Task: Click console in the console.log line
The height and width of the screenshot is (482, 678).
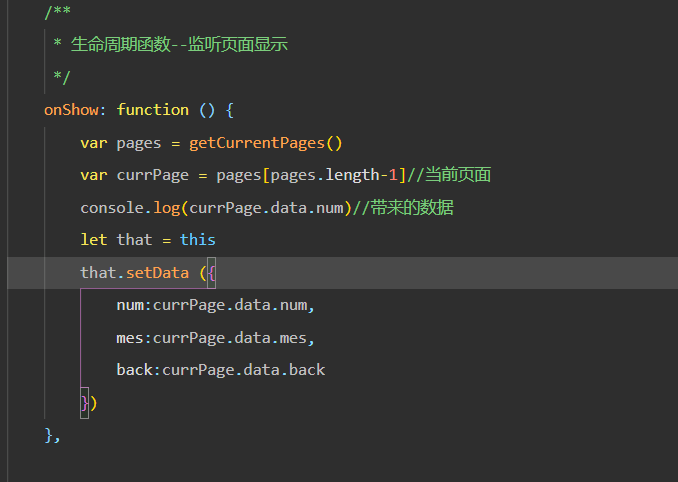Action: tap(112, 208)
